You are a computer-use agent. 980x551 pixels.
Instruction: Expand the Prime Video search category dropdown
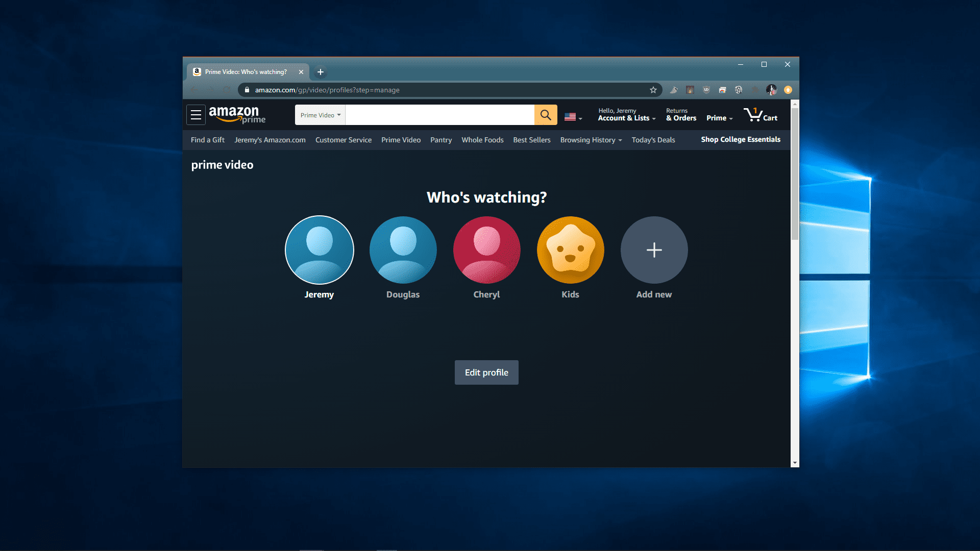coord(320,115)
